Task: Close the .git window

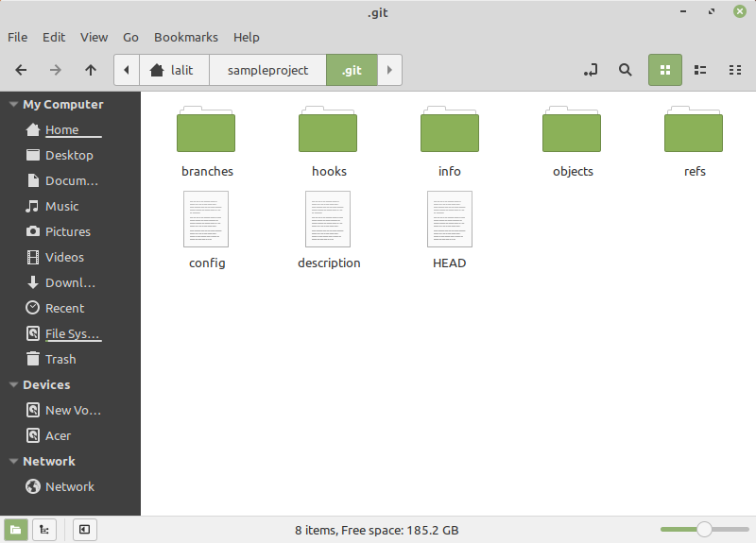Action: coord(740,11)
